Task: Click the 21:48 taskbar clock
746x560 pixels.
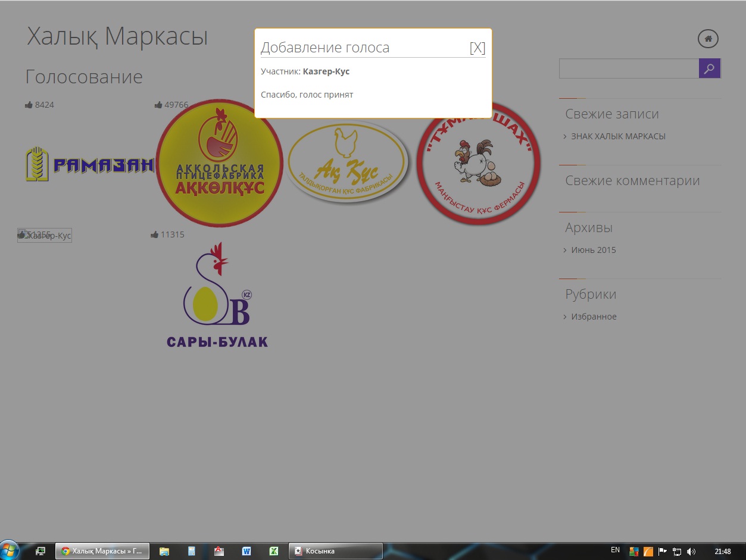Action: 723,552
